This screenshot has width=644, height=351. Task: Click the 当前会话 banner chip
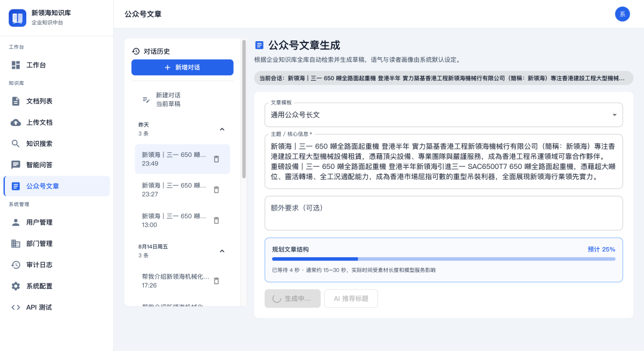coord(444,78)
